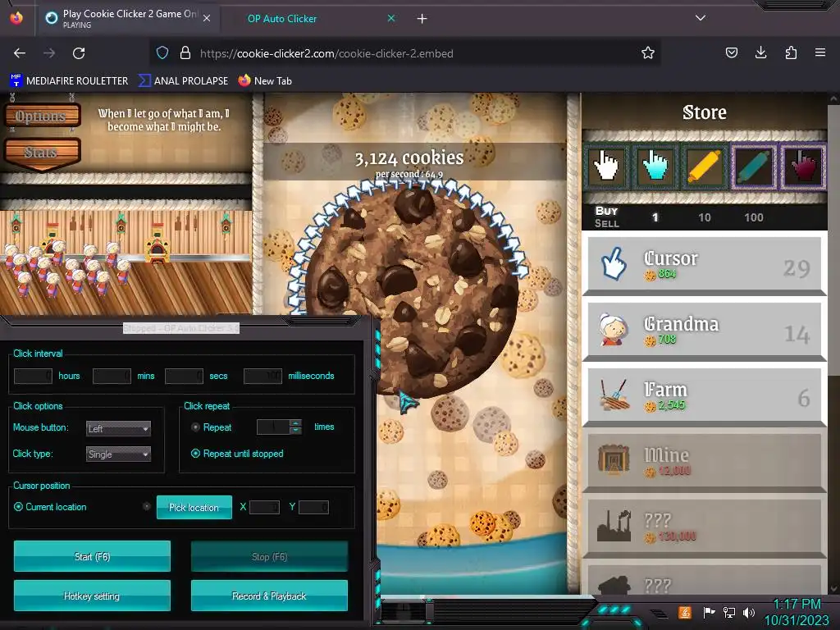The height and width of the screenshot is (630, 840).
Task: Click the mins interval field
Action: [112, 376]
